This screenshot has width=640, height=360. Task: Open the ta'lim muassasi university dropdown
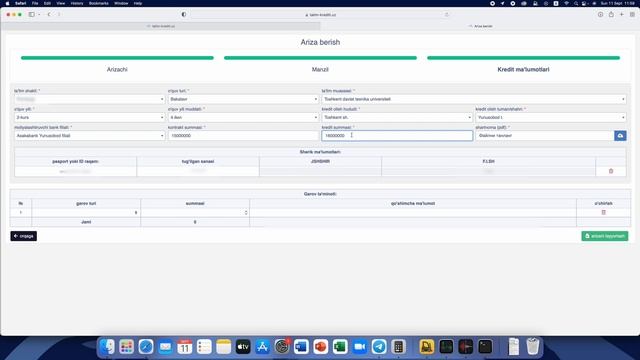pyautogui.click(x=473, y=99)
